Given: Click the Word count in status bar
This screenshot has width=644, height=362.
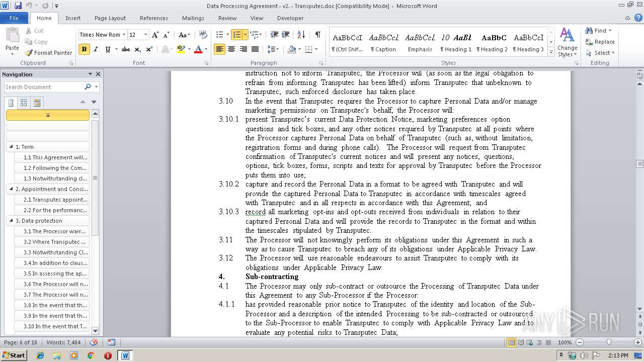Looking at the screenshot, I should pos(63,342).
